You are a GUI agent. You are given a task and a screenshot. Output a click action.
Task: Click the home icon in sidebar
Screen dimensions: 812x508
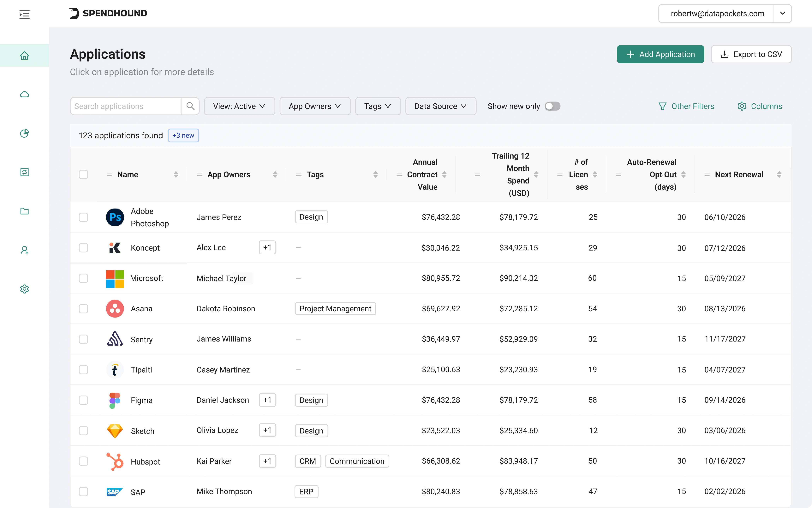click(24, 55)
